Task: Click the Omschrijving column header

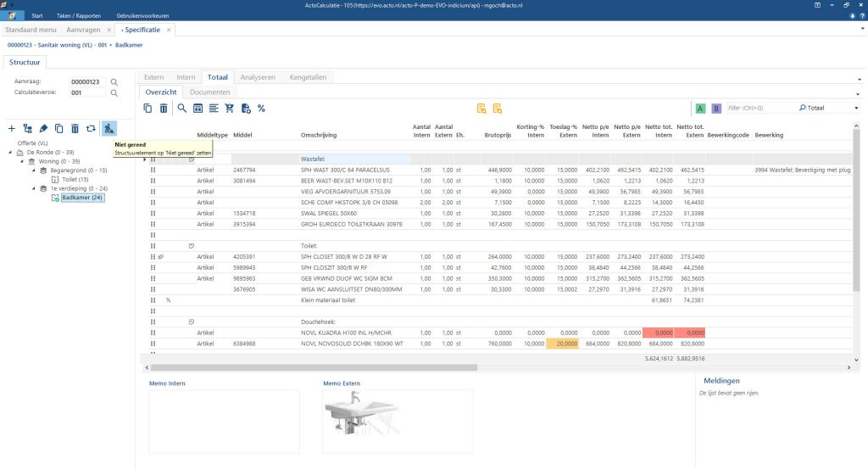Action: tap(319, 135)
